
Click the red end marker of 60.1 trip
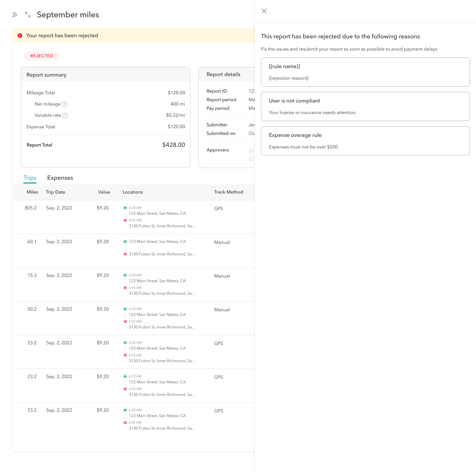click(125, 254)
